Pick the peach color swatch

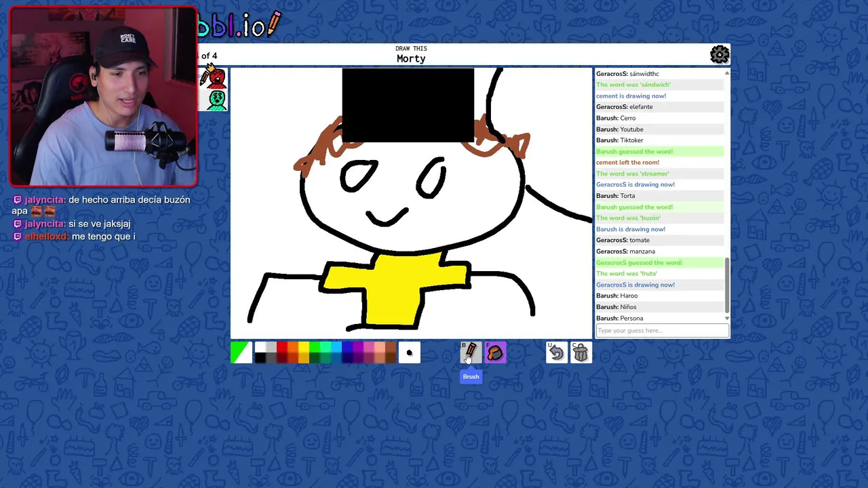[x=380, y=347]
